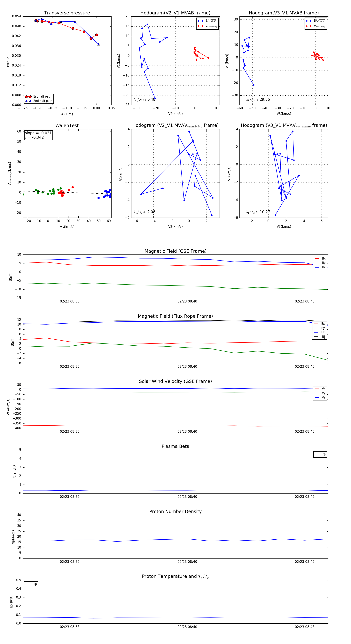
Task: Click the "Proton Temperature and Te/Tp" title
Action: 175,576
